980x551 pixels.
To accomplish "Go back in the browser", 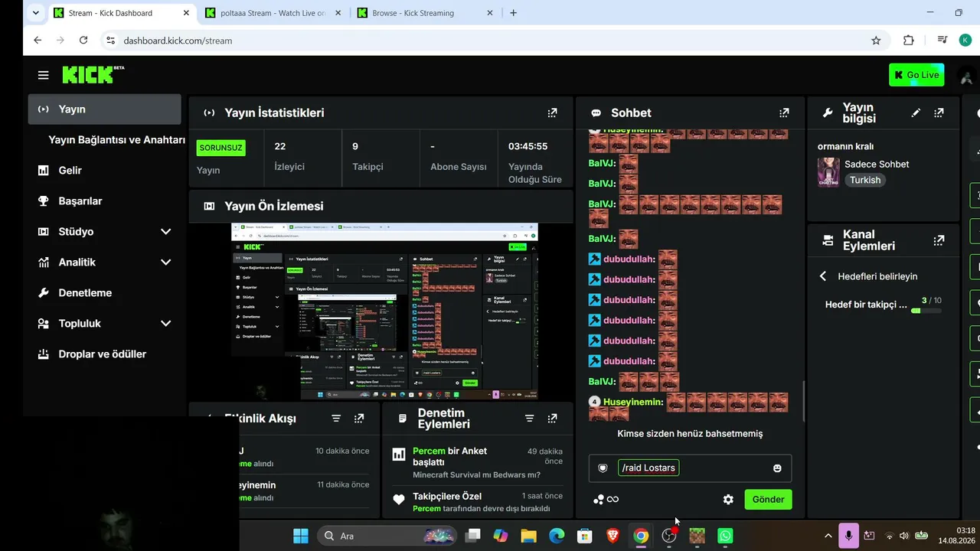I will coord(38,40).
